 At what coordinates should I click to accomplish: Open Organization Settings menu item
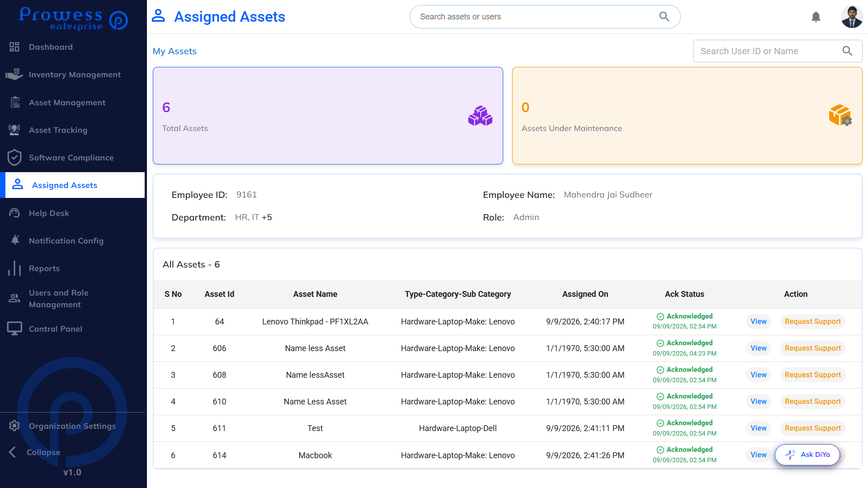[x=72, y=426]
